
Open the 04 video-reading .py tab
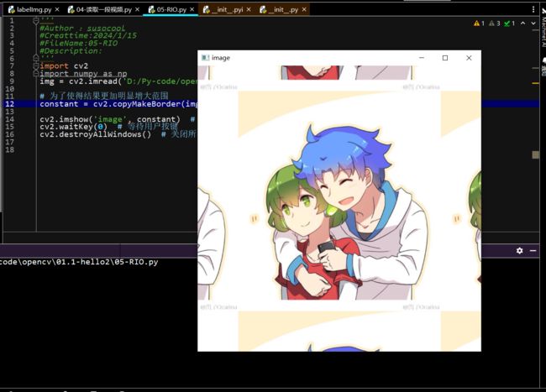click(x=102, y=9)
